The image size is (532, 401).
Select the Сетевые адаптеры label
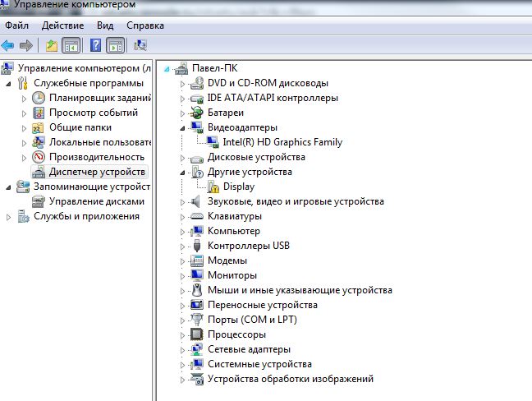pos(249,349)
